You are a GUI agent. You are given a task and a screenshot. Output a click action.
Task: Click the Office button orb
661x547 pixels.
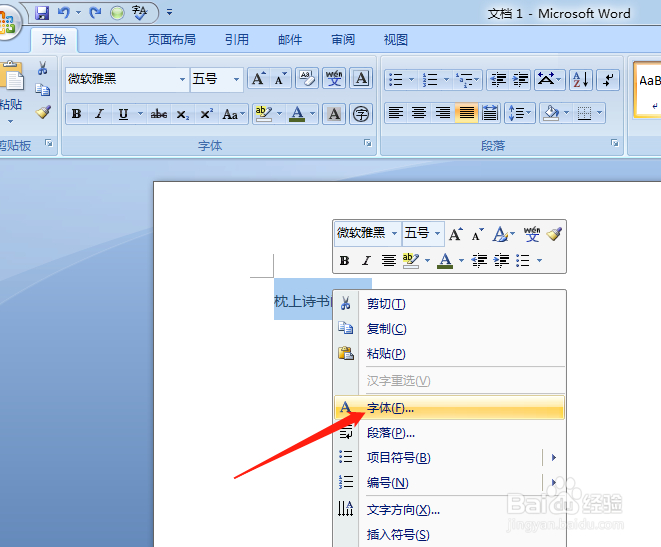pos(8,22)
